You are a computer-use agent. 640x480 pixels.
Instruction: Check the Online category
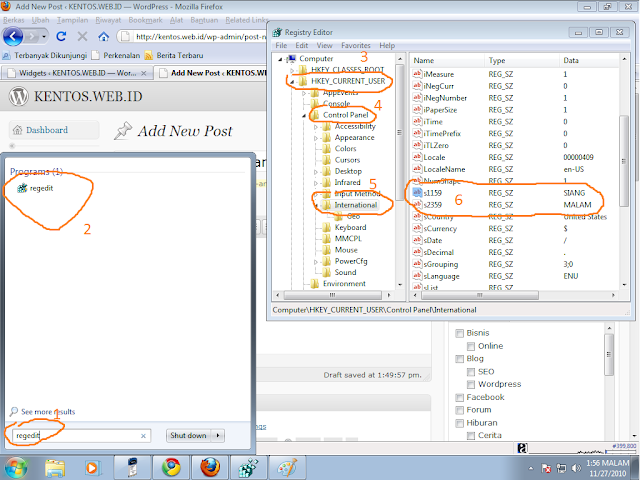pyautogui.click(x=471, y=347)
